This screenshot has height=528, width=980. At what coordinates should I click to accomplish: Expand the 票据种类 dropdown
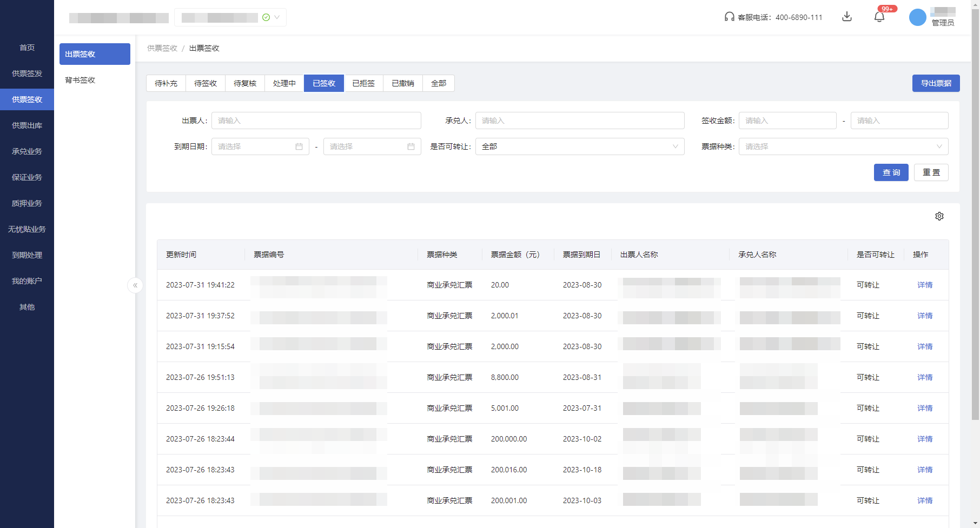[x=843, y=146]
